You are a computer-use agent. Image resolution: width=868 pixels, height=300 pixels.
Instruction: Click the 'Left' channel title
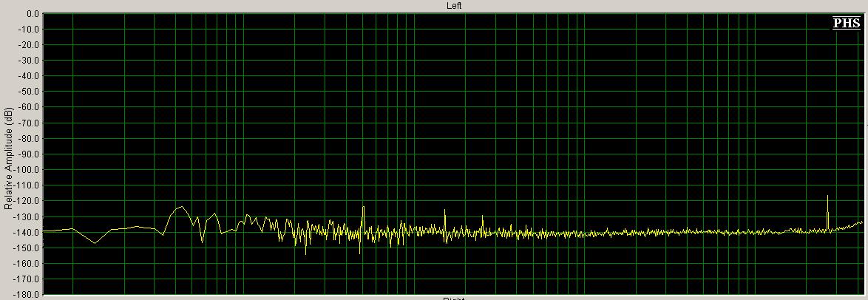(454, 5)
